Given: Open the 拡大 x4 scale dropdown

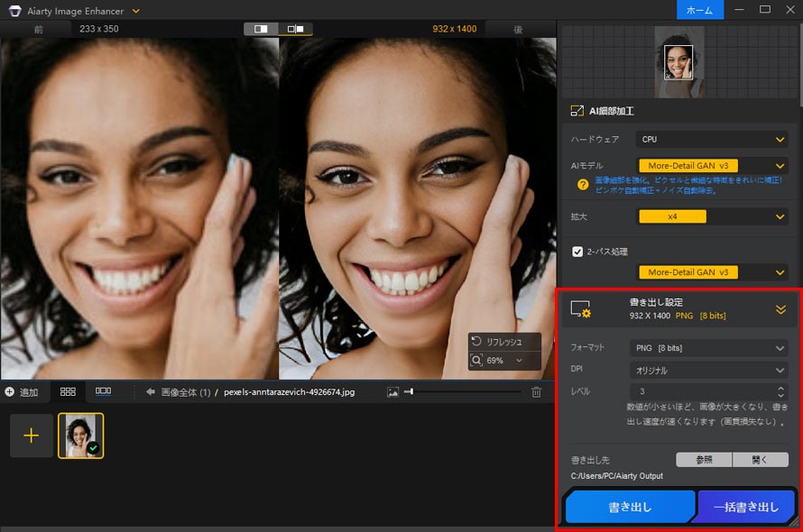Looking at the screenshot, I should pyautogui.click(x=712, y=216).
